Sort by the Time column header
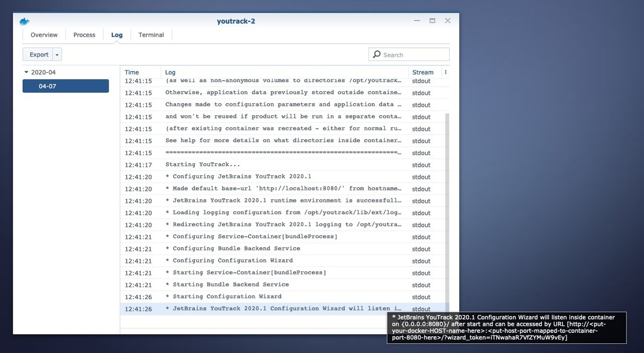The image size is (644, 353). 140,72
